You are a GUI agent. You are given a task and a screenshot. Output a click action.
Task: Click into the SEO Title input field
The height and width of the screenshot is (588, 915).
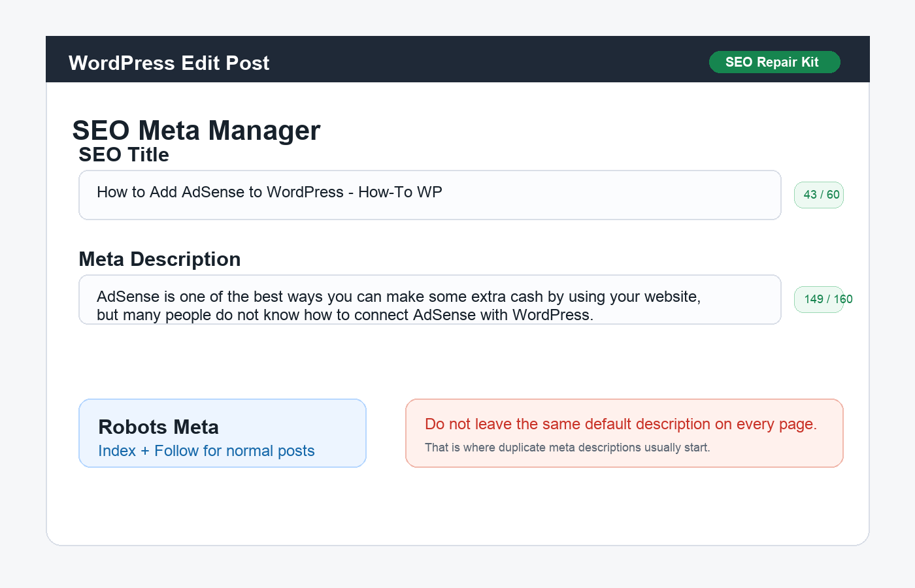pos(430,195)
